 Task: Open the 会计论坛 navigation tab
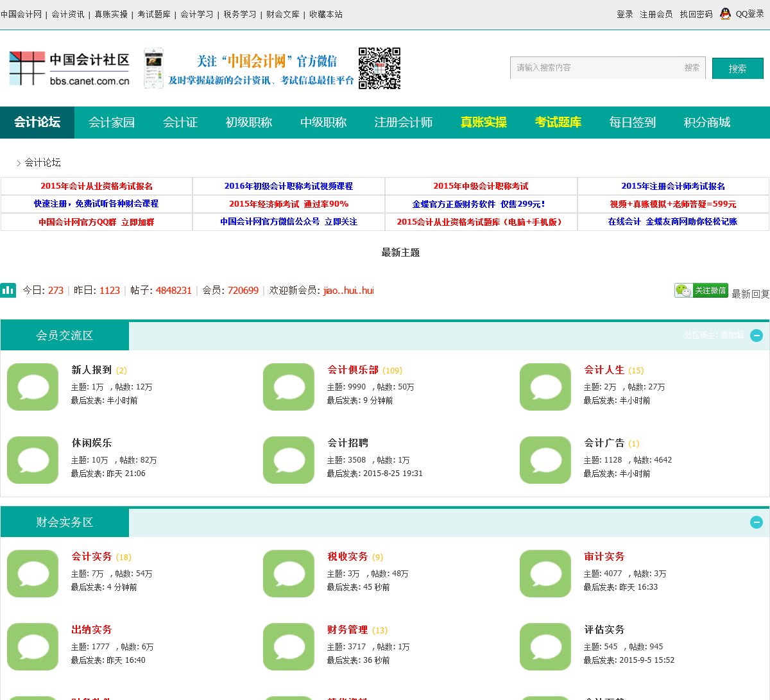click(x=37, y=123)
